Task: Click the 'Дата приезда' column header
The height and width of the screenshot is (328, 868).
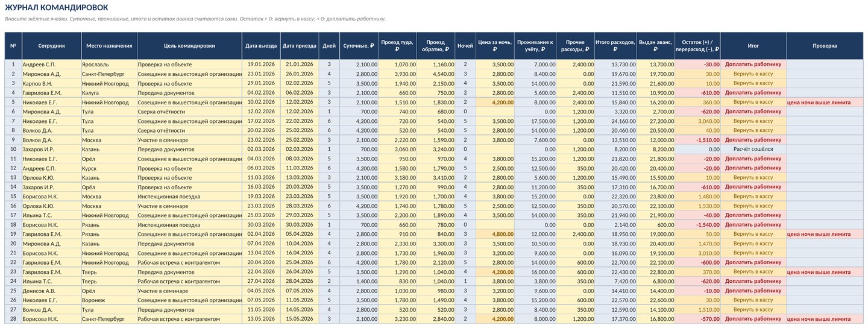Action: (299, 46)
